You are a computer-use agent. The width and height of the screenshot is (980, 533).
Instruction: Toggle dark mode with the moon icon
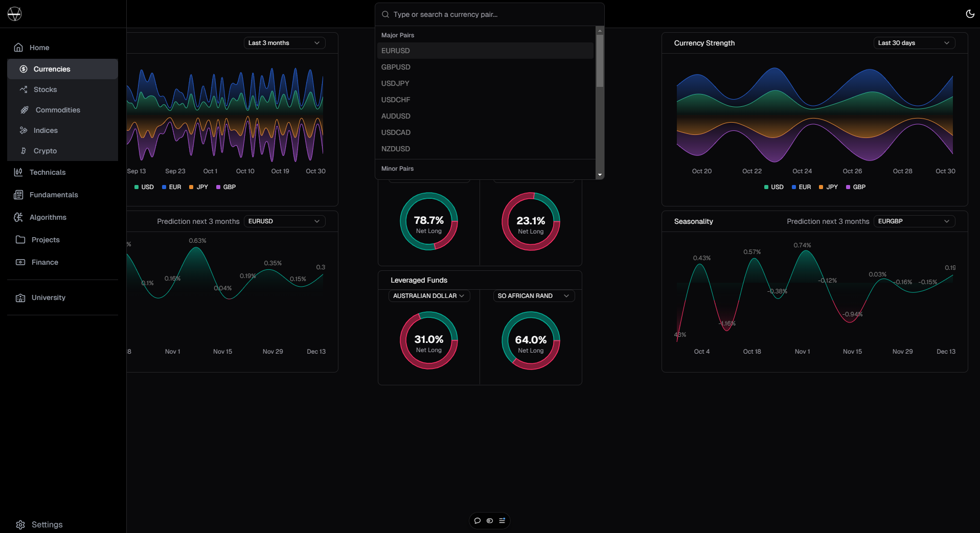970,14
